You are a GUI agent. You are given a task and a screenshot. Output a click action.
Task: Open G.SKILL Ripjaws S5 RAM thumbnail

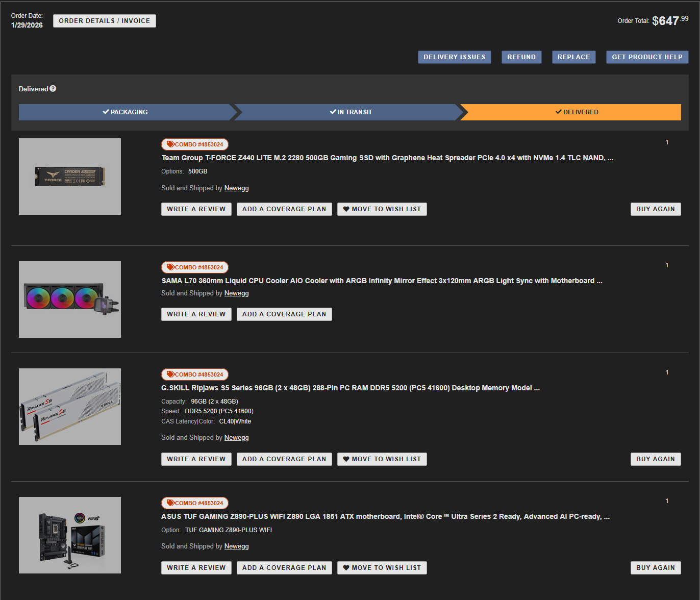70,407
